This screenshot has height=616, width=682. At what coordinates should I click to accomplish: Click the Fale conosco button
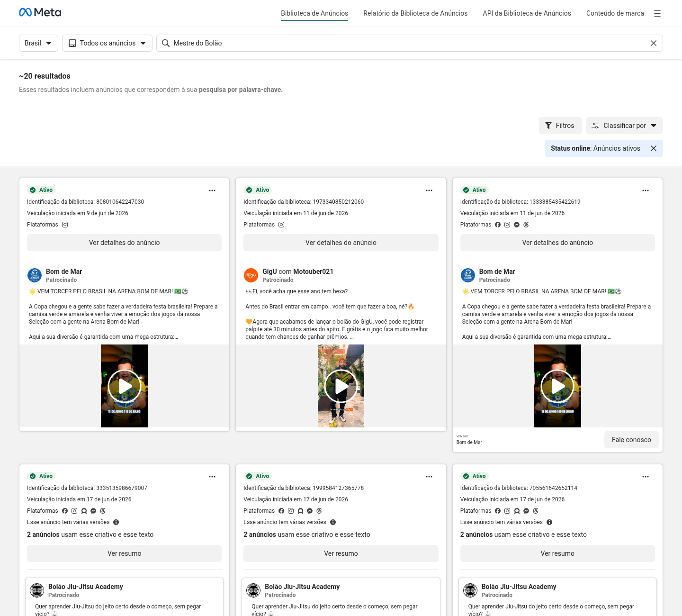coord(631,440)
